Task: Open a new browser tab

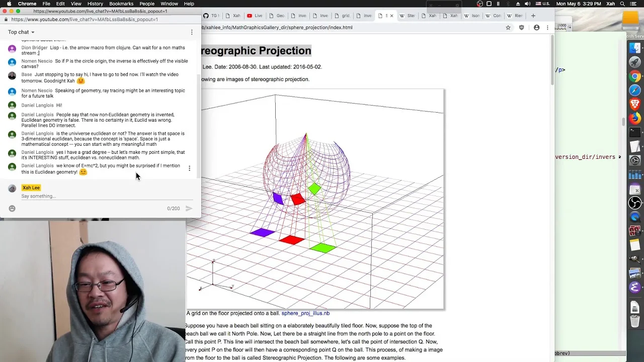Action: [x=533, y=16]
